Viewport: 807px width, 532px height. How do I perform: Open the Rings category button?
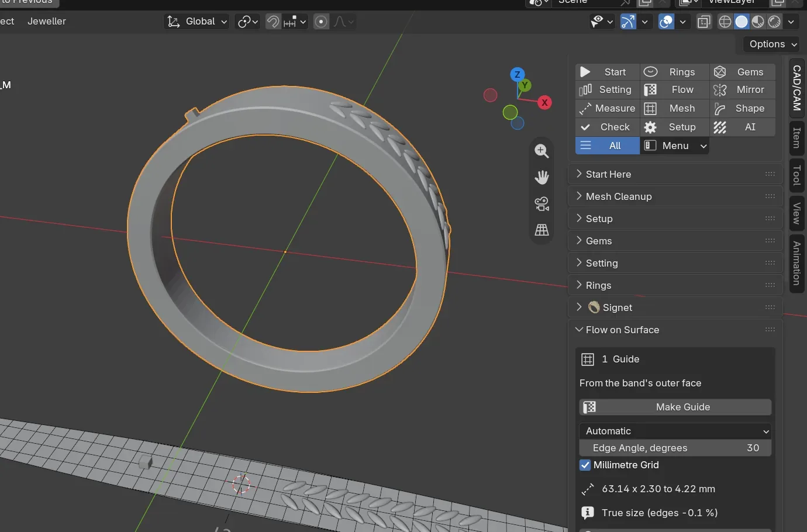coord(674,72)
